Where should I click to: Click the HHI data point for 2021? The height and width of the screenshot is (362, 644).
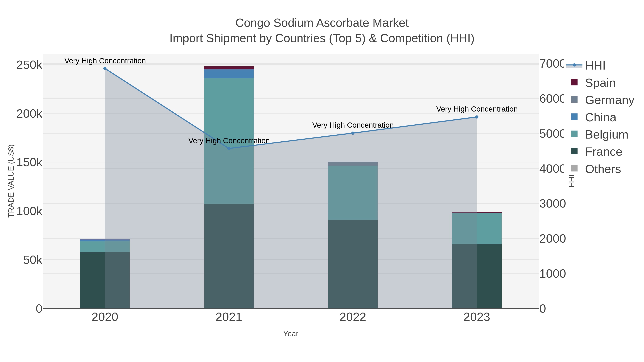(229, 148)
